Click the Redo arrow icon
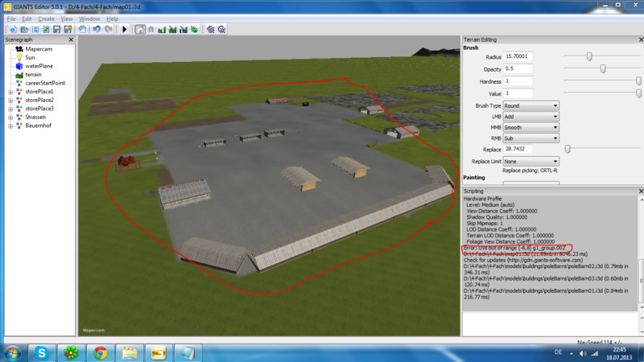 [x=109, y=30]
